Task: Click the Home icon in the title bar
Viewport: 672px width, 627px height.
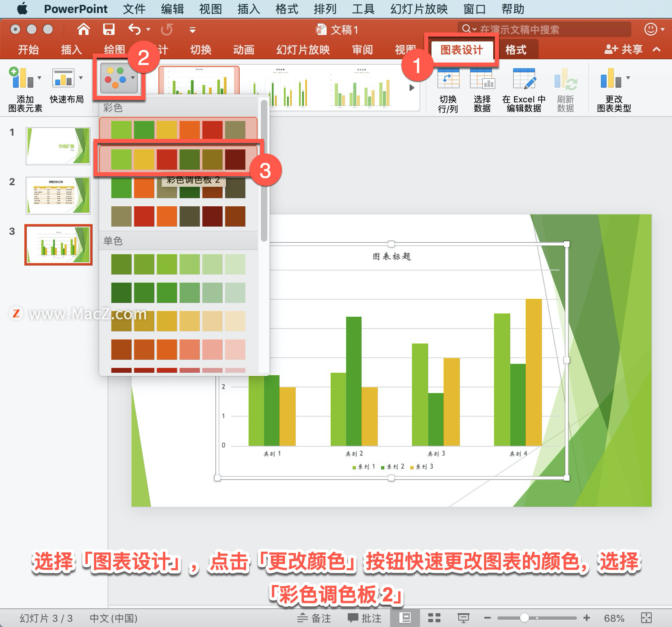Action: 83,29
